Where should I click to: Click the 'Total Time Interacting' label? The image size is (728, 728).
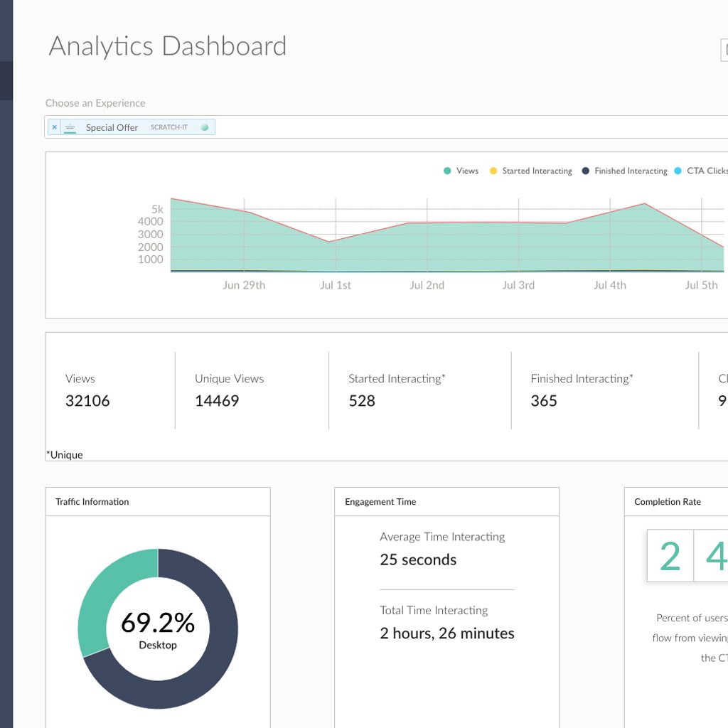coord(434,611)
